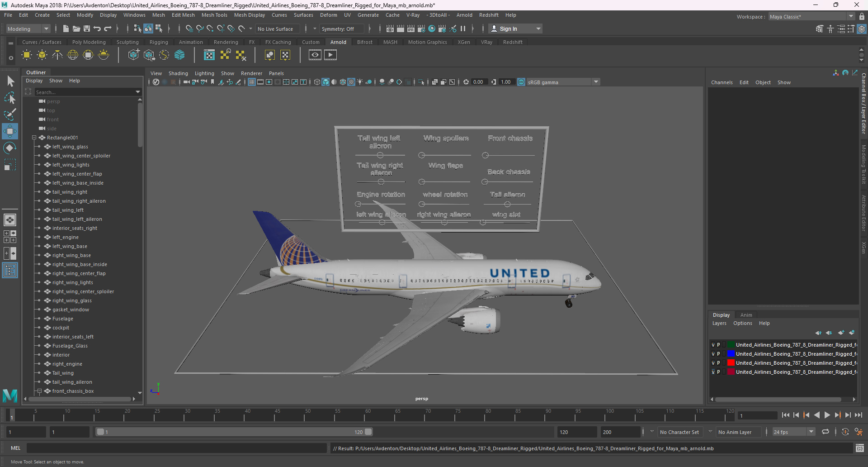Open the Mesh Tools menu

tap(214, 15)
